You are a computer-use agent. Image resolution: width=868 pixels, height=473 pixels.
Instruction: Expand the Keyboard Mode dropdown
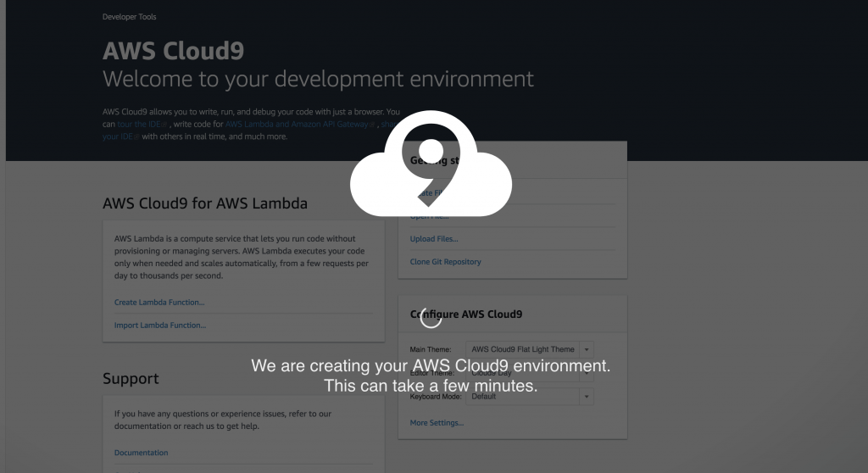click(x=530, y=397)
